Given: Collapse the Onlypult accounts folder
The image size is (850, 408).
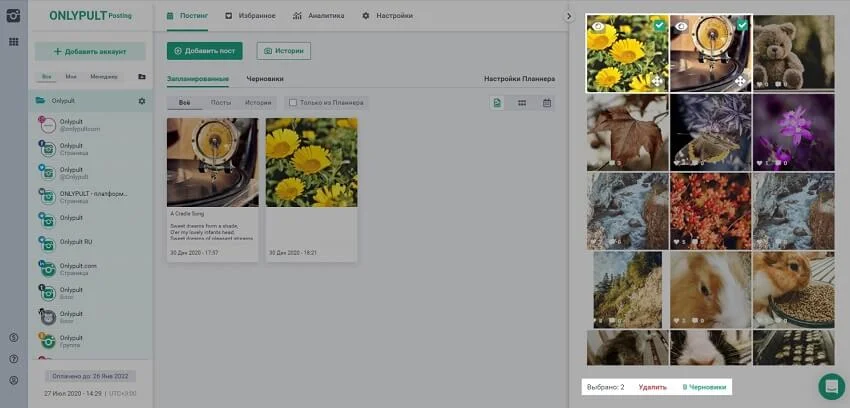Looking at the screenshot, I should click(x=41, y=101).
